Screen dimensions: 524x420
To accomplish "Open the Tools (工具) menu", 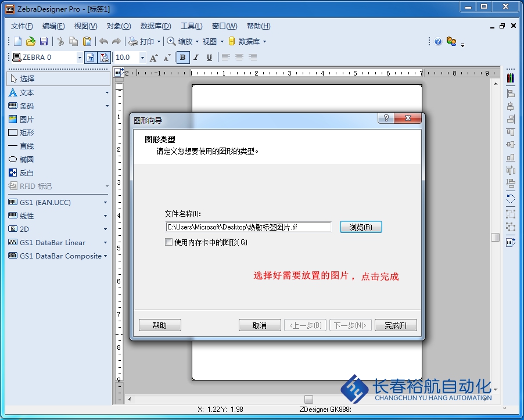I will (192, 26).
